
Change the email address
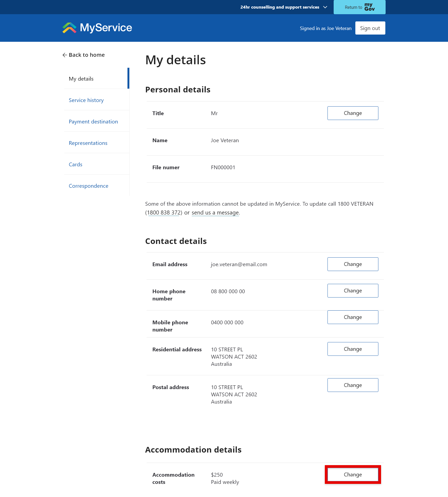(x=353, y=264)
